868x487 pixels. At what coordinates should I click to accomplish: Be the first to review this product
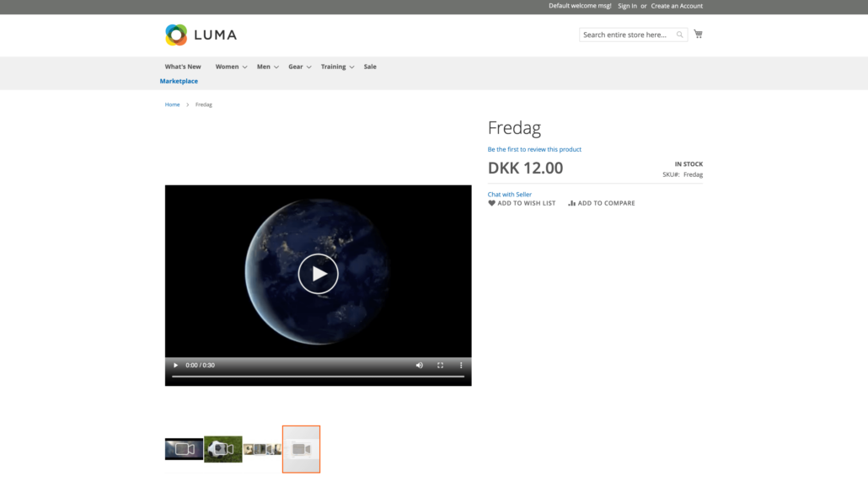click(534, 149)
